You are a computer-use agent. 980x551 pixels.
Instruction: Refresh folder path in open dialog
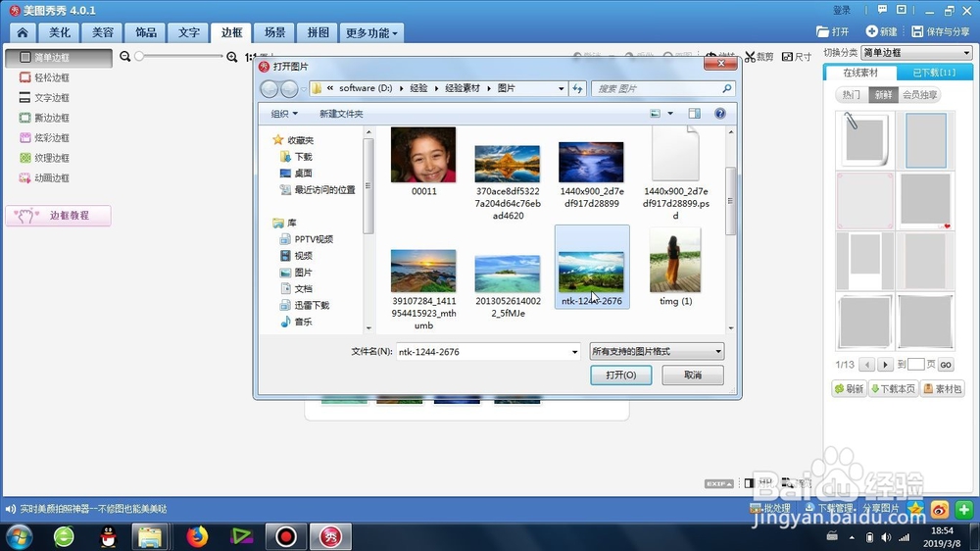click(577, 89)
